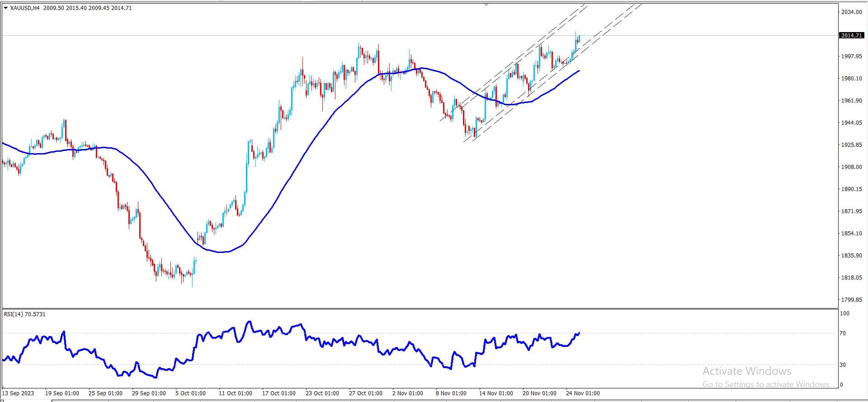Click the highlighted current price tag 2014.71
Image resolution: width=868 pixels, height=402 pixels.
851,35
